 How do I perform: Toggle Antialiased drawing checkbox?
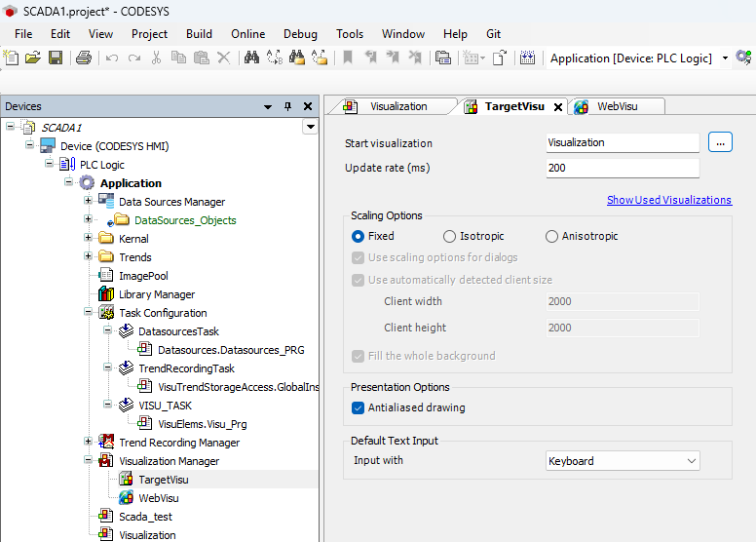[x=358, y=407]
